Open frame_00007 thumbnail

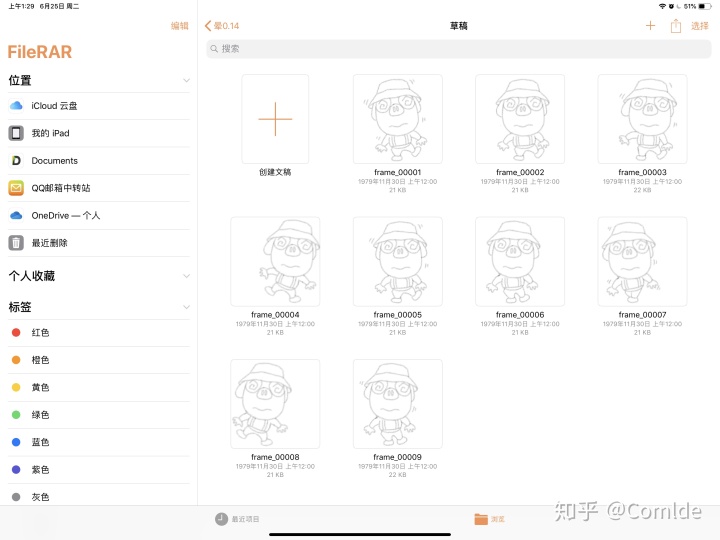(642, 262)
